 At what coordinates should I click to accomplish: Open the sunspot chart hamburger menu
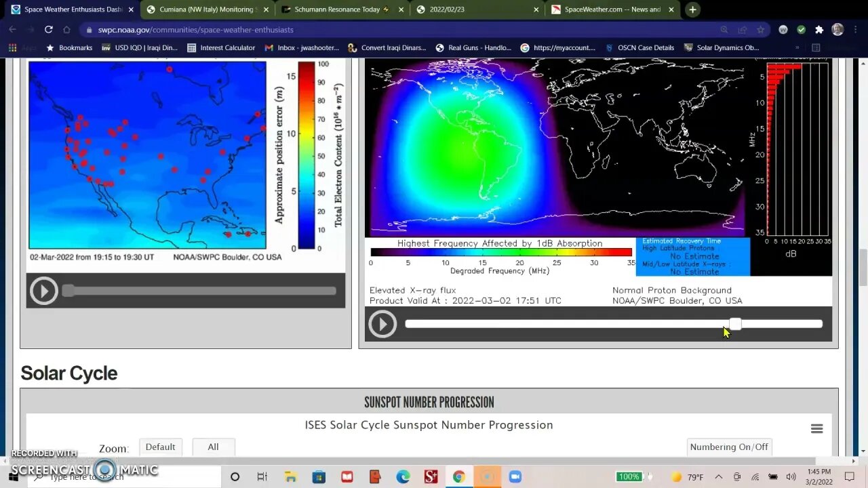tap(816, 428)
